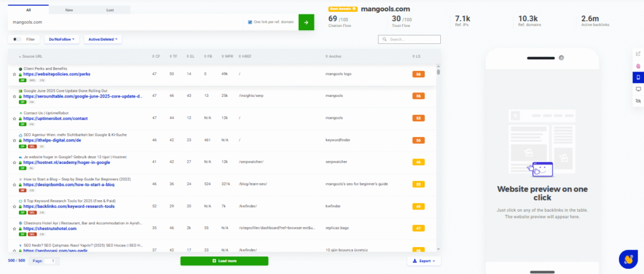Open the chat wave widget

point(628,260)
